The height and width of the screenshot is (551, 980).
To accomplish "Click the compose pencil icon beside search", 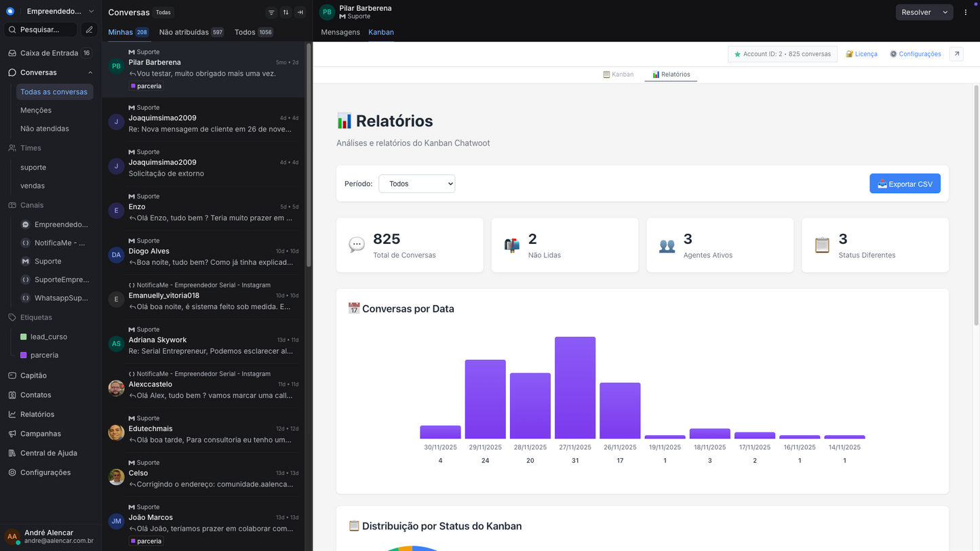I will point(90,29).
